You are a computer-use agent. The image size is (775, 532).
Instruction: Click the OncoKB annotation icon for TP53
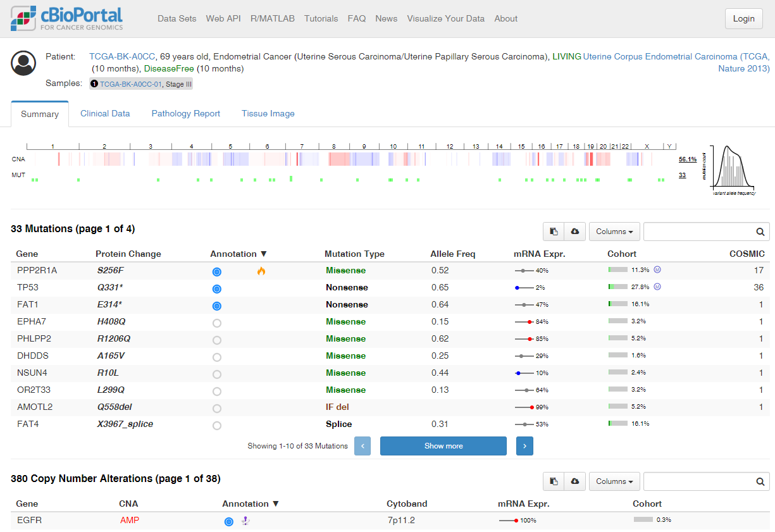click(217, 288)
